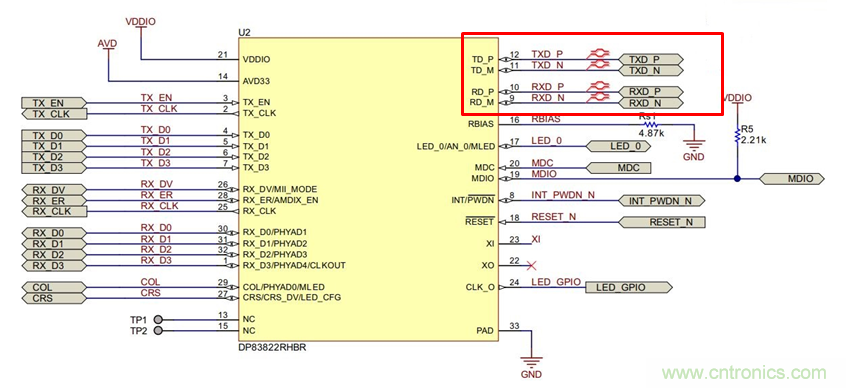Image resolution: width=846 pixels, height=388 pixels.
Task: Click the R5 designator label
Action: [746, 130]
